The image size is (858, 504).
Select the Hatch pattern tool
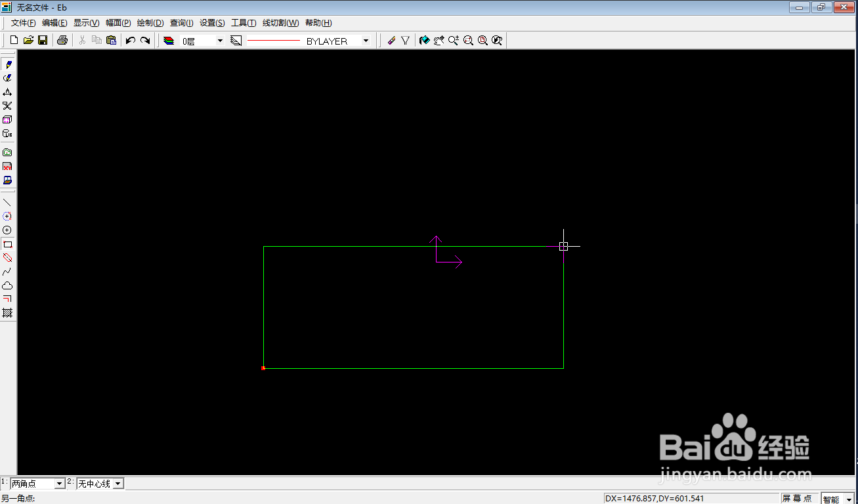[x=8, y=313]
